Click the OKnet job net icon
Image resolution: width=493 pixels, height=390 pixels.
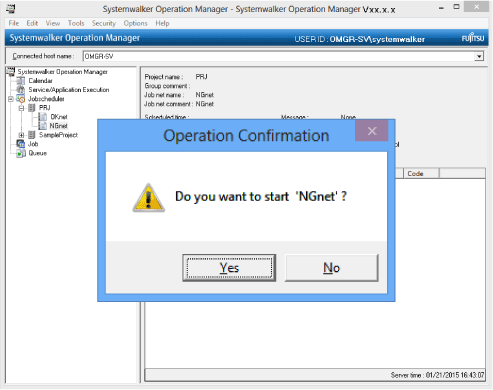click(x=43, y=117)
